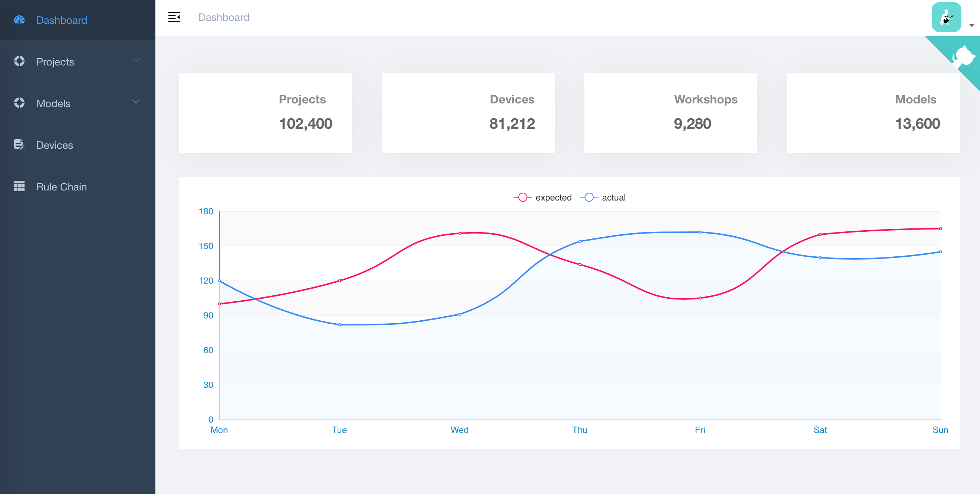Click the Dashboard breadcrumb link

pyautogui.click(x=224, y=17)
